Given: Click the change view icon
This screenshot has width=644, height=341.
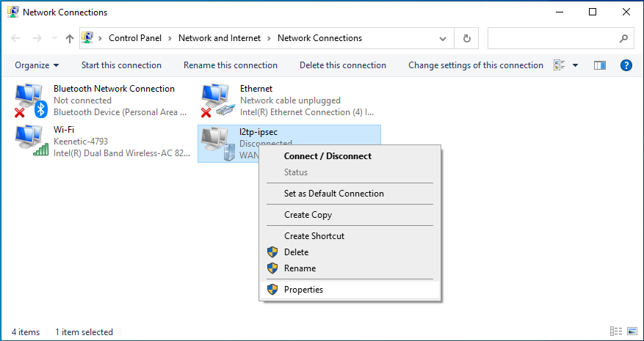Looking at the screenshot, I should (x=560, y=65).
